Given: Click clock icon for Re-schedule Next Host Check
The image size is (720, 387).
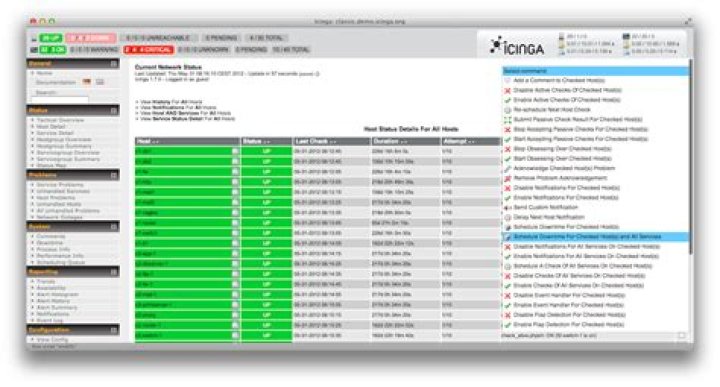Looking at the screenshot, I should point(507,110).
